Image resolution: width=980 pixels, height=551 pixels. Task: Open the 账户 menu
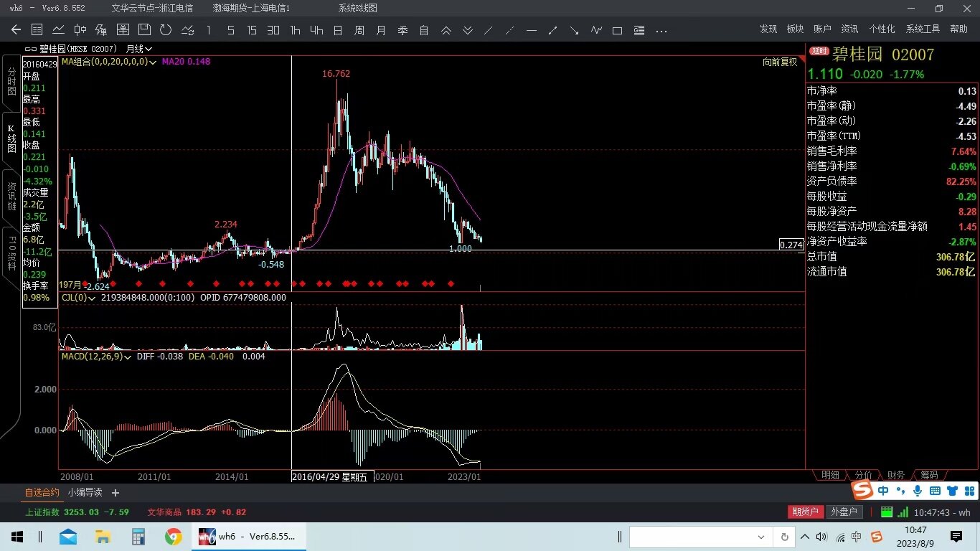click(822, 29)
